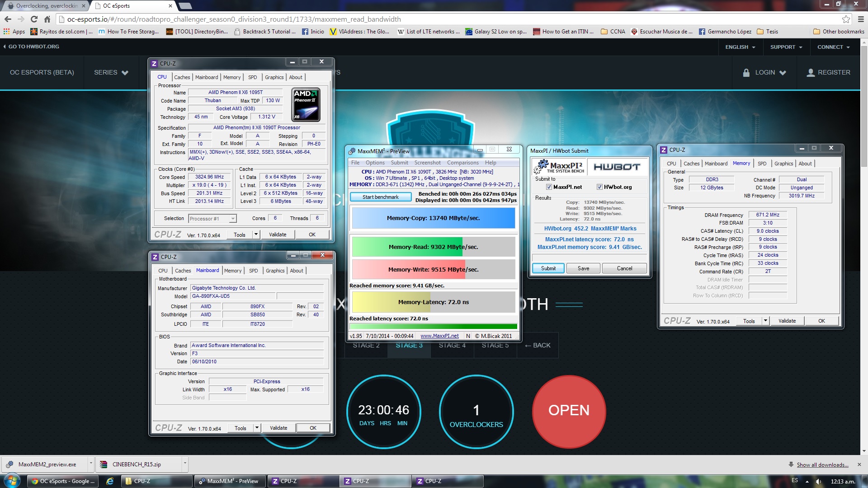Open the LOGIN dropdown
868x488 pixels.
(764, 72)
